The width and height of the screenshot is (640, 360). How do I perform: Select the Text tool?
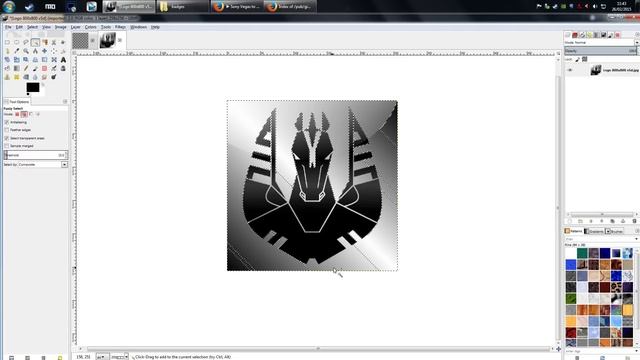click(63, 60)
